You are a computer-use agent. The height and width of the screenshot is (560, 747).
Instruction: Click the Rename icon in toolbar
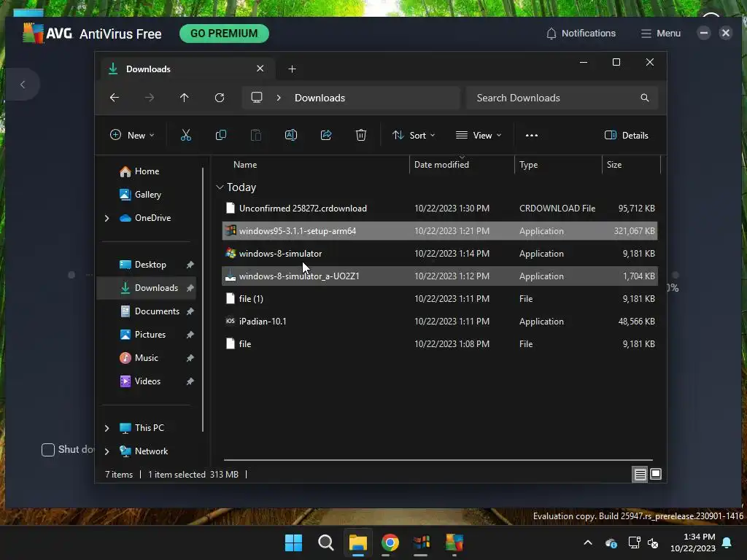(x=291, y=135)
